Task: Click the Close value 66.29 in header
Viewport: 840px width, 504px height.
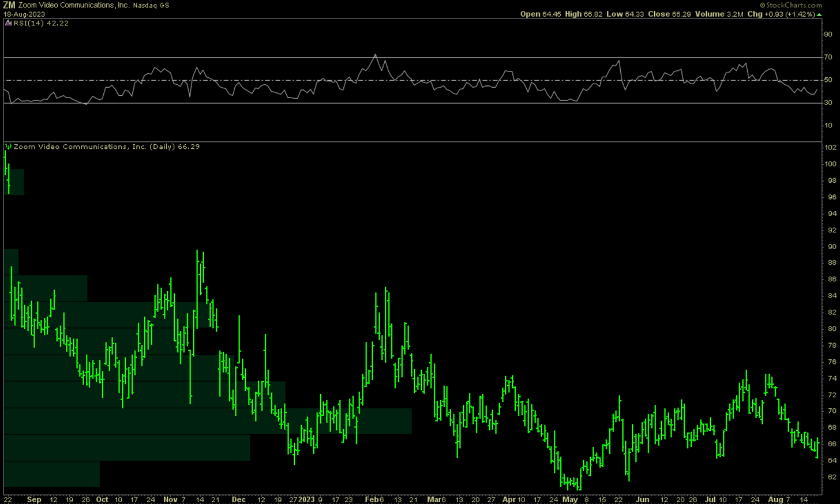Action: [x=681, y=14]
